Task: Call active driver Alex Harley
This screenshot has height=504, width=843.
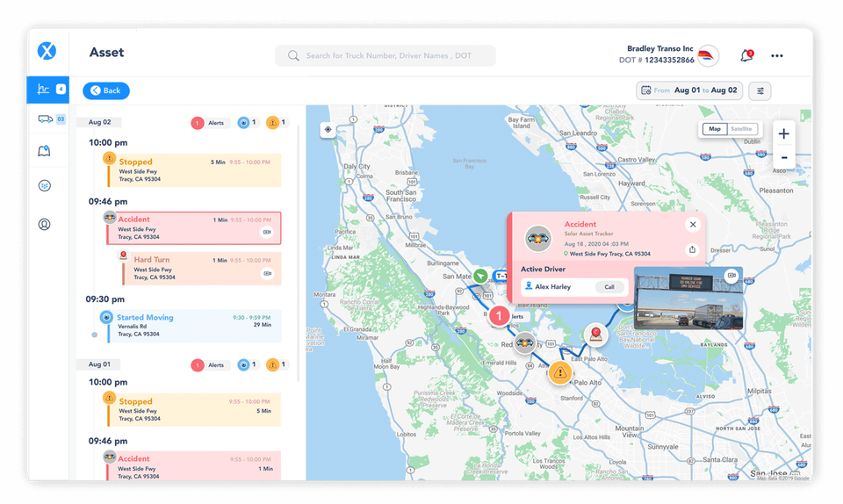Action: [x=609, y=287]
